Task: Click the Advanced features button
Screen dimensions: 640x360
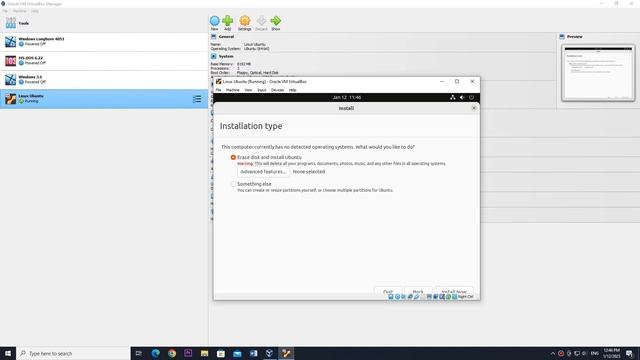Action: click(x=263, y=172)
